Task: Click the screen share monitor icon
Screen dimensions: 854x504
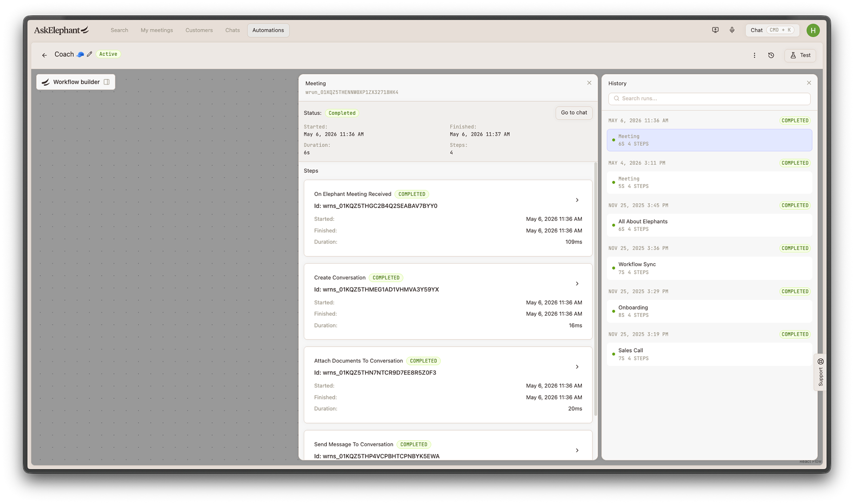Action: (x=715, y=30)
